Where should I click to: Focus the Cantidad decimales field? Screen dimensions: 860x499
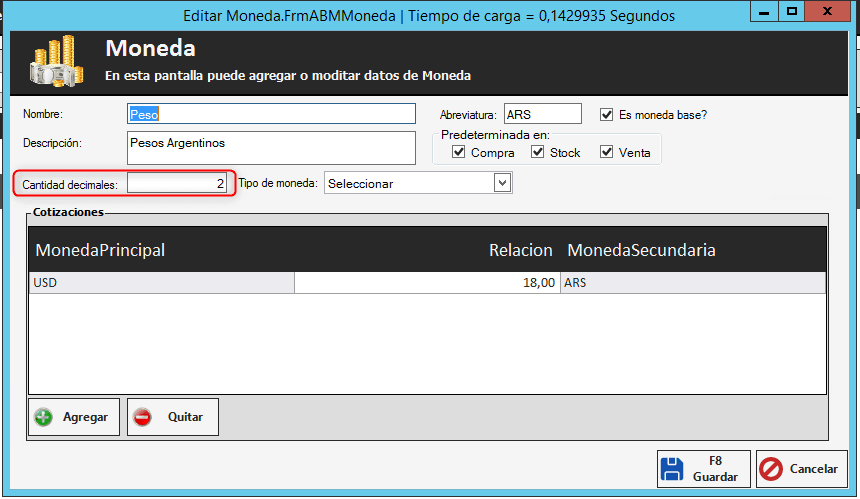pyautogui.click(x=177, y=184)
